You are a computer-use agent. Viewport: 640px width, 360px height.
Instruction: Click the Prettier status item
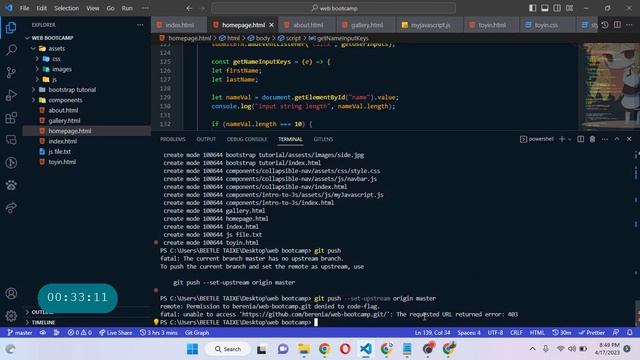click(592, 333)
